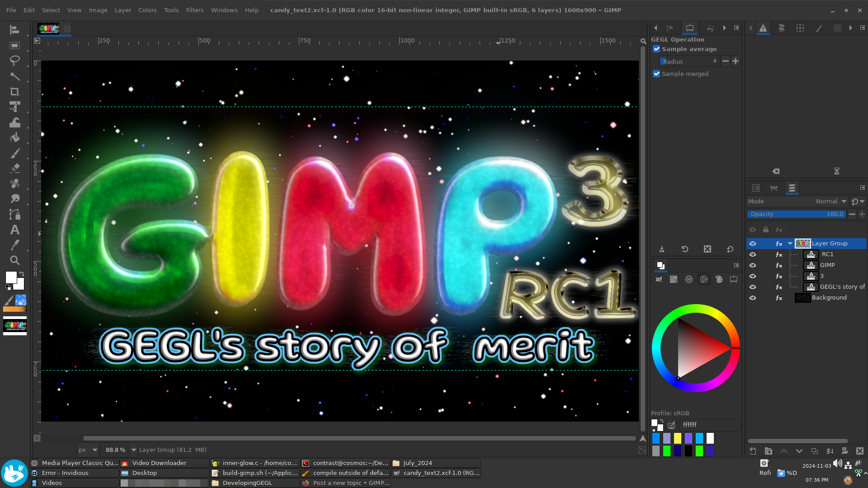868x488 pixels.
Task: Uncheck Sample average checkbox
Action: tap(656, 49)
